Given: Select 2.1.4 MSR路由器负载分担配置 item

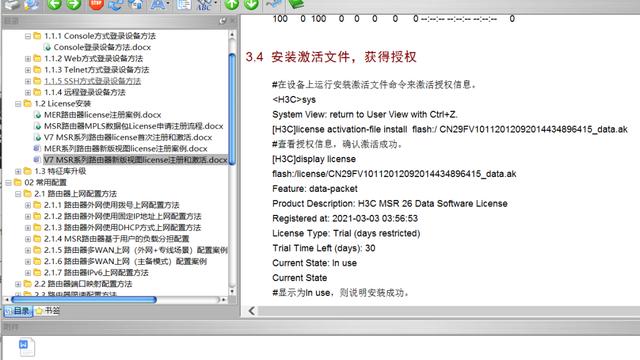Looking at the screenshot, I should coord(116,239).
